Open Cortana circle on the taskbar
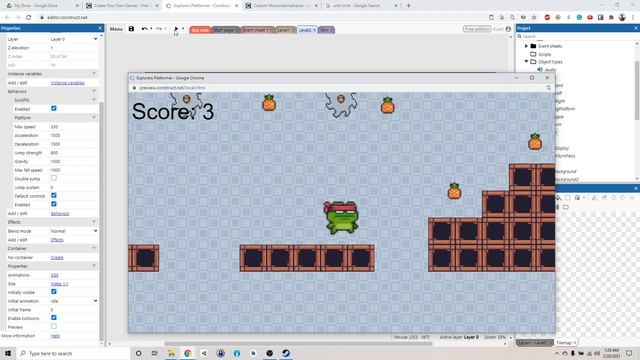 (x=138, y=353)
